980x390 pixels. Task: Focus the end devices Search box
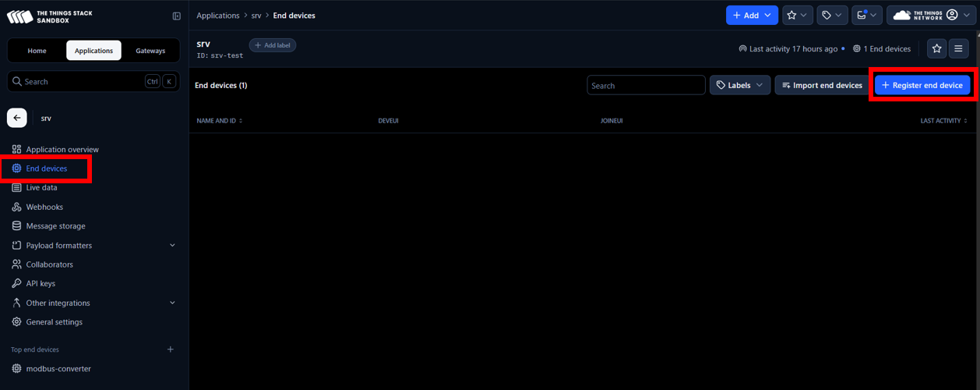click(x=646, y=85)
